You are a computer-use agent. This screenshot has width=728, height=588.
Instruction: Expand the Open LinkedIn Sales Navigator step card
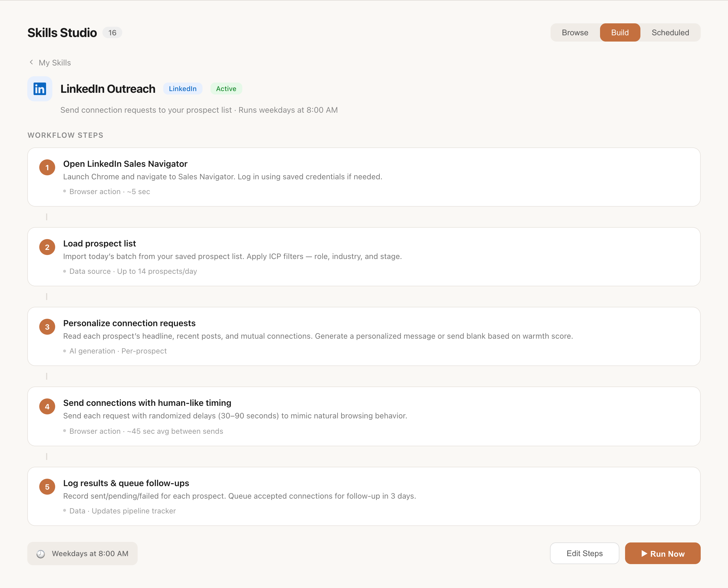tap(363, 177)
